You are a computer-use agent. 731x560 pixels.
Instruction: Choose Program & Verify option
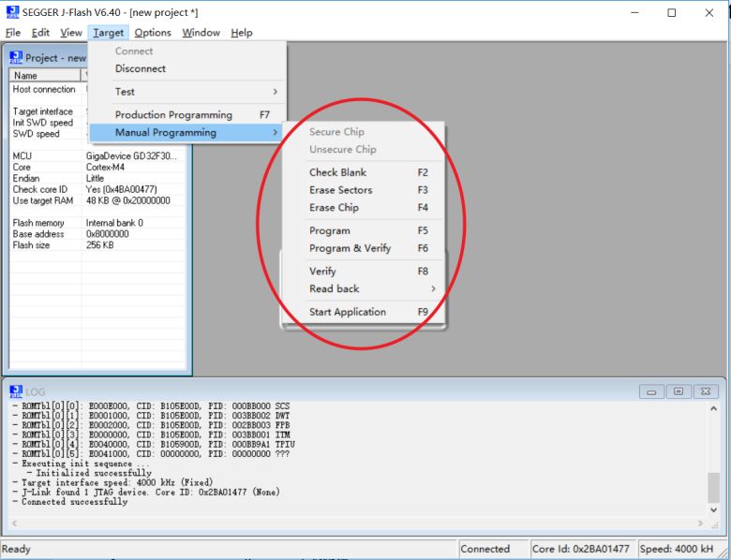(351, 249)
